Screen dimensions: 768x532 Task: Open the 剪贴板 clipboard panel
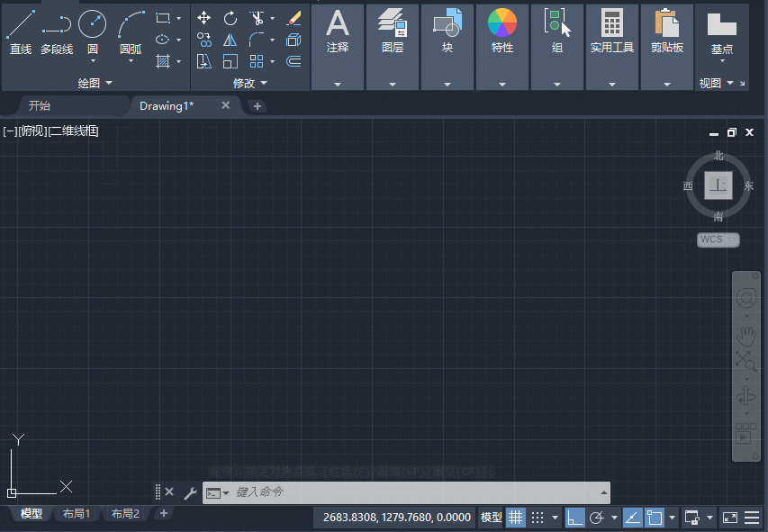[666, 47]
